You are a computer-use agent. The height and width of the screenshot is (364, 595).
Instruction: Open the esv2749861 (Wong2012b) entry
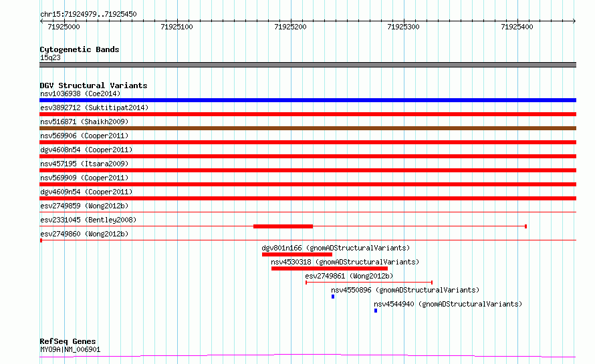(349, 276)
